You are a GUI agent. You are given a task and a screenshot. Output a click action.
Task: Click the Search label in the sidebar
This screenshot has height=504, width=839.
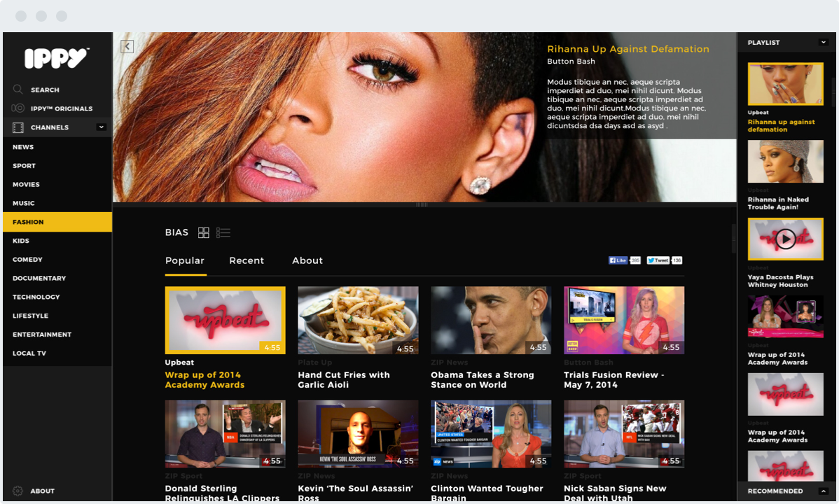coord(45,90)
